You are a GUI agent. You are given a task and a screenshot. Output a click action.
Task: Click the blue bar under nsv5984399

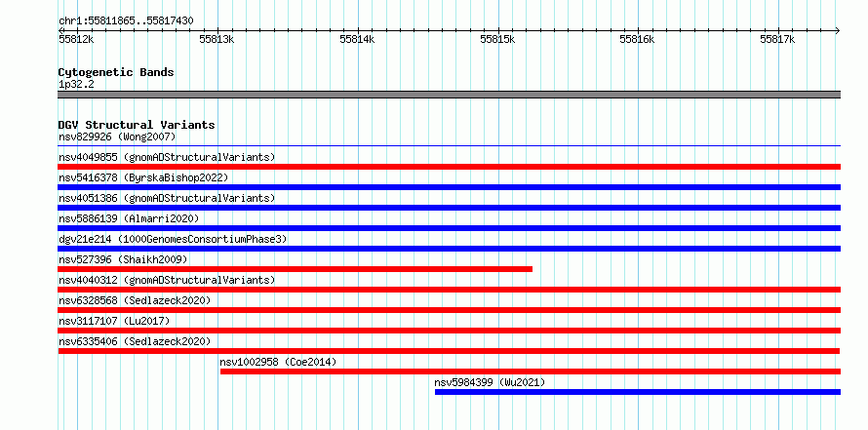[638, 392]
